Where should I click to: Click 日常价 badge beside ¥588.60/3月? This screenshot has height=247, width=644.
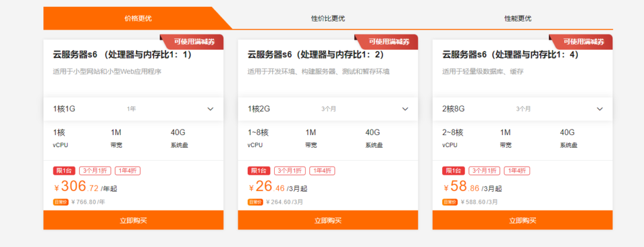[450, 202]
